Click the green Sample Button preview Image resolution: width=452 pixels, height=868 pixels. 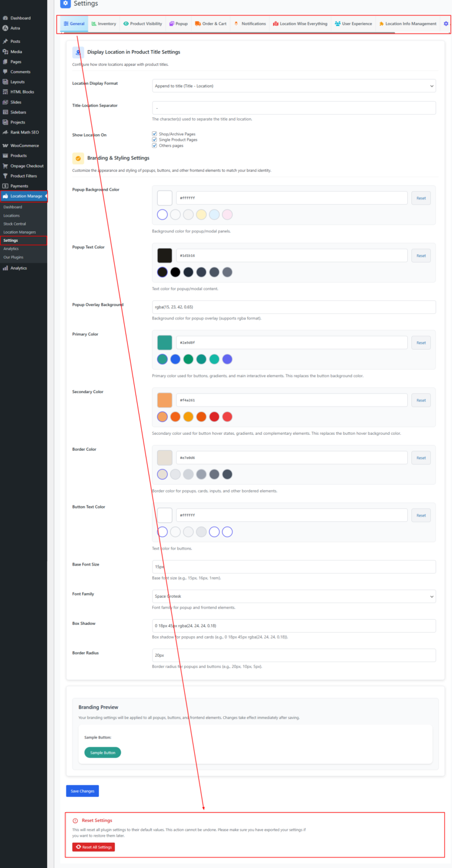102,753
